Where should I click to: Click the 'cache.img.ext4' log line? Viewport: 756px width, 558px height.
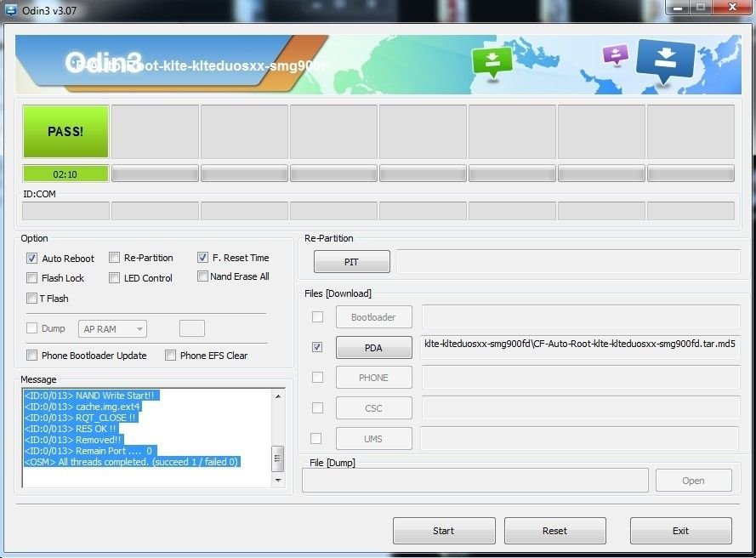[82, 407]
